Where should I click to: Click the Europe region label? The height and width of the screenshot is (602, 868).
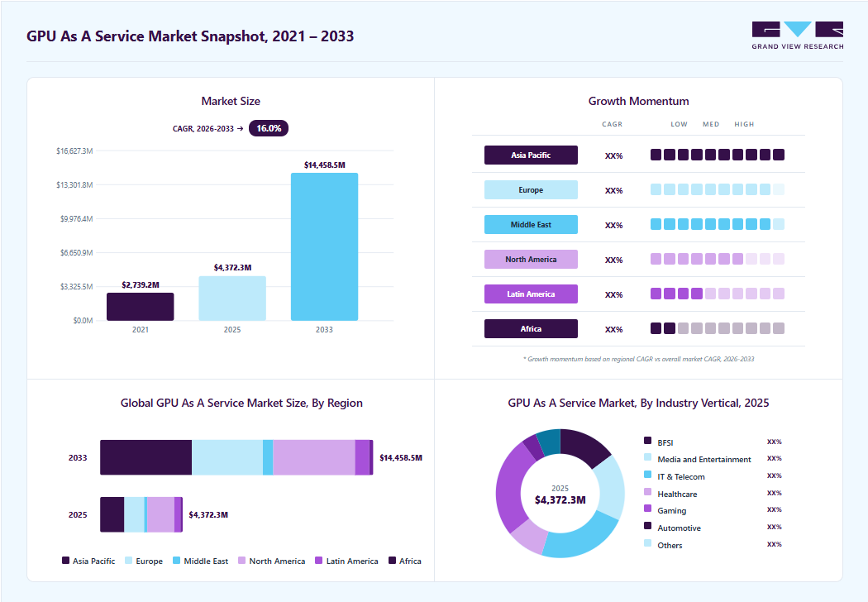point(531,190)
